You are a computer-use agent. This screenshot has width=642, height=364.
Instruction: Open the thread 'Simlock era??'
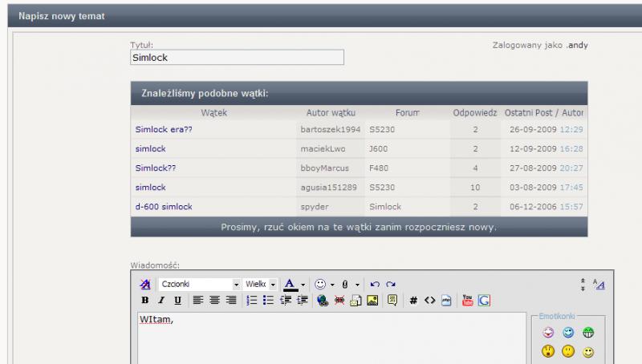[164, 129]
